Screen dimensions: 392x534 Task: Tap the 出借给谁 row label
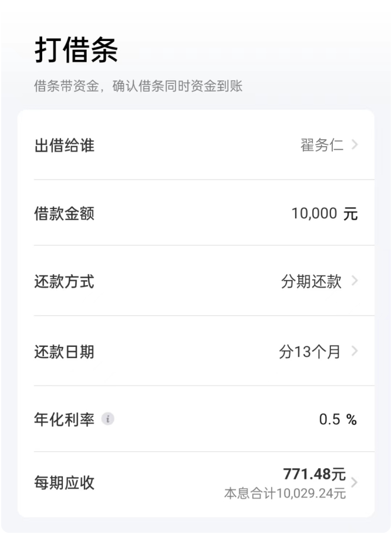click(x=64, y=146)
